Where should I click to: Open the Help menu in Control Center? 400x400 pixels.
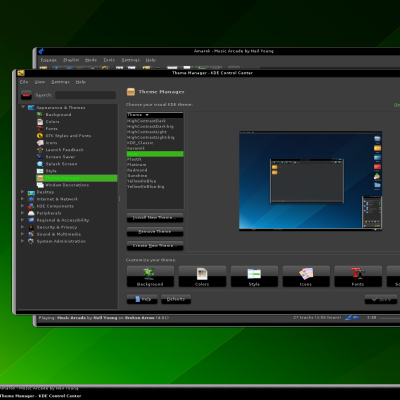tap(80, 82)
